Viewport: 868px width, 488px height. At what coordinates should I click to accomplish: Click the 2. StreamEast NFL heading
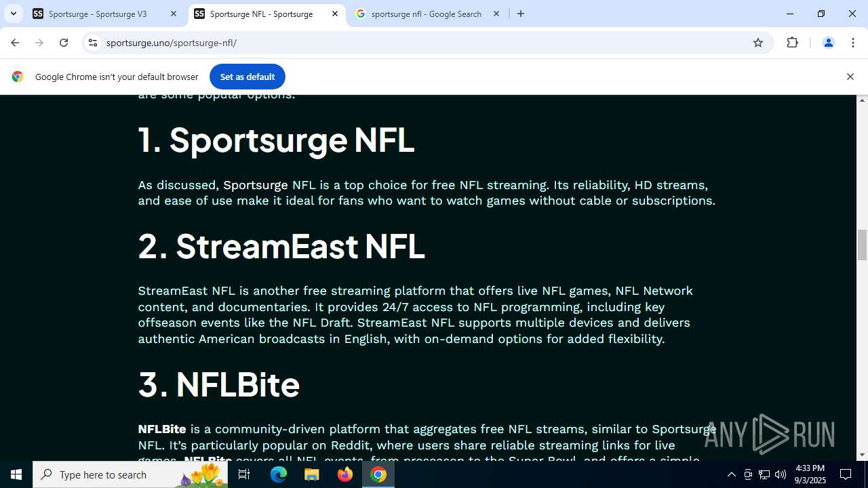(x=281, y=245)
